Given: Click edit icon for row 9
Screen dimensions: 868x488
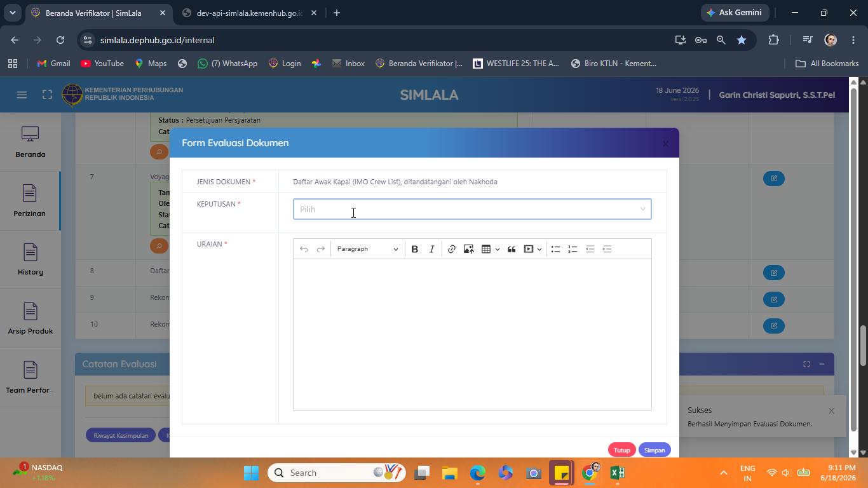Looking at the screenshot, I should (x=774, y=299).
